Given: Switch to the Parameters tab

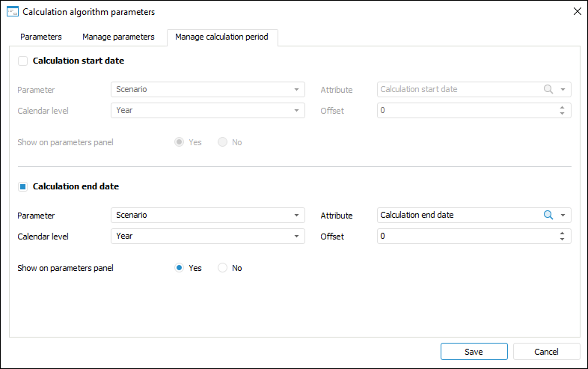Looking at the screenshot, I should (x=41, y=37).
